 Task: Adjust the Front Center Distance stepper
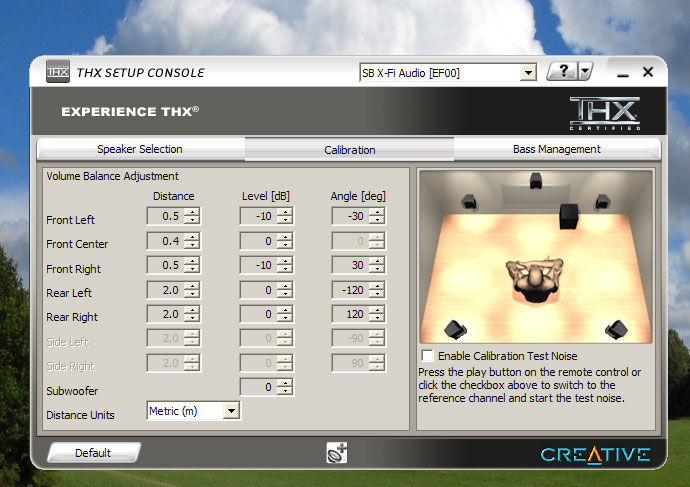[192, 241]
